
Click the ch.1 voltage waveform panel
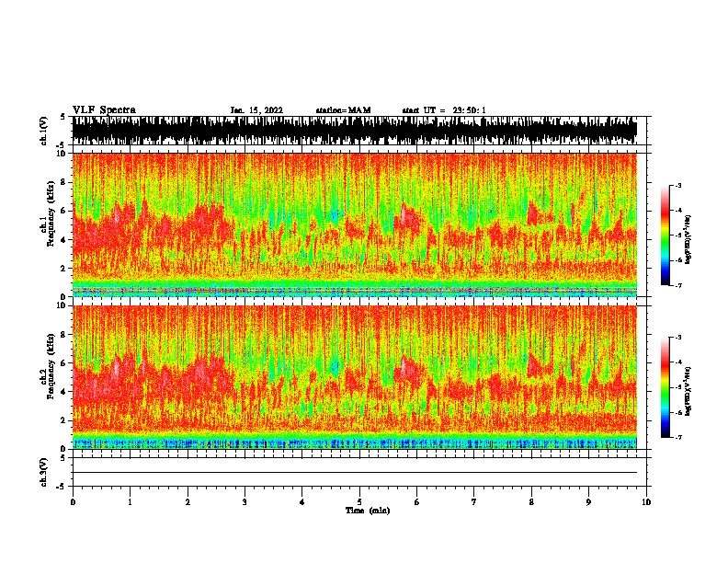click(x=354, y=131)
